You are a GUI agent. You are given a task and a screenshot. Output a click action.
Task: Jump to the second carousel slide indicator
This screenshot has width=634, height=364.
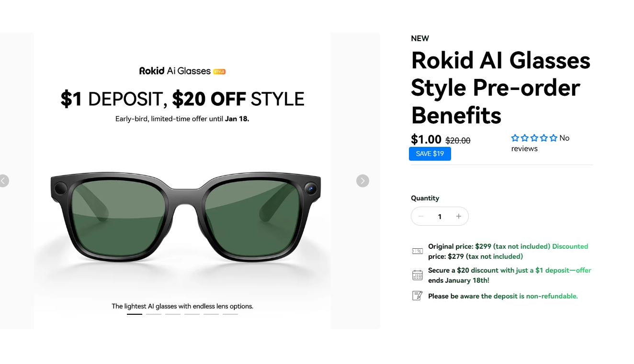pos(154,314)
